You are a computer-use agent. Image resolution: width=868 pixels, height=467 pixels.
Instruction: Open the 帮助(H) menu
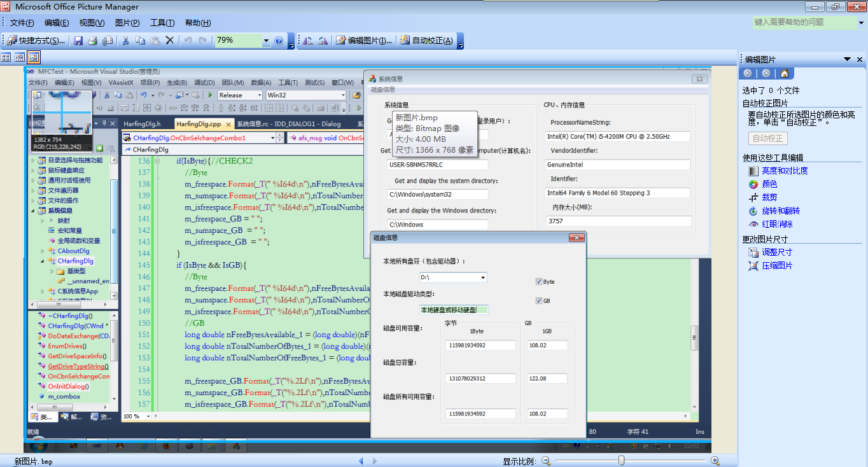(198, 23)
